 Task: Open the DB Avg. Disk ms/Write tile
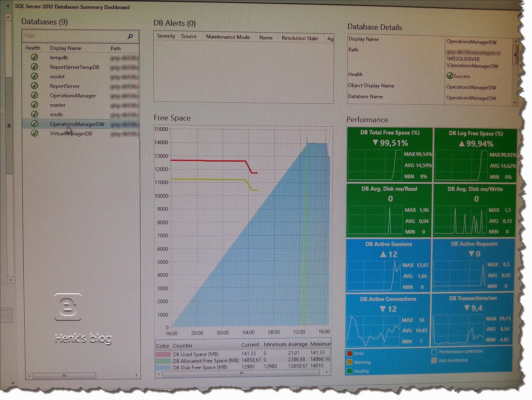click(474, 211)
